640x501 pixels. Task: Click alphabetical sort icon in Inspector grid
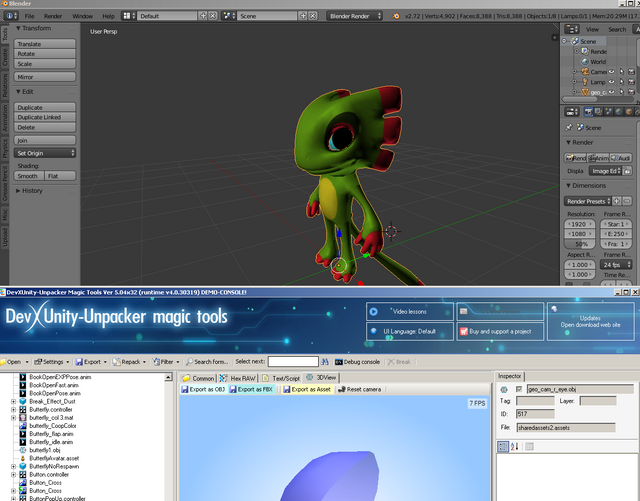pos(514,447)
